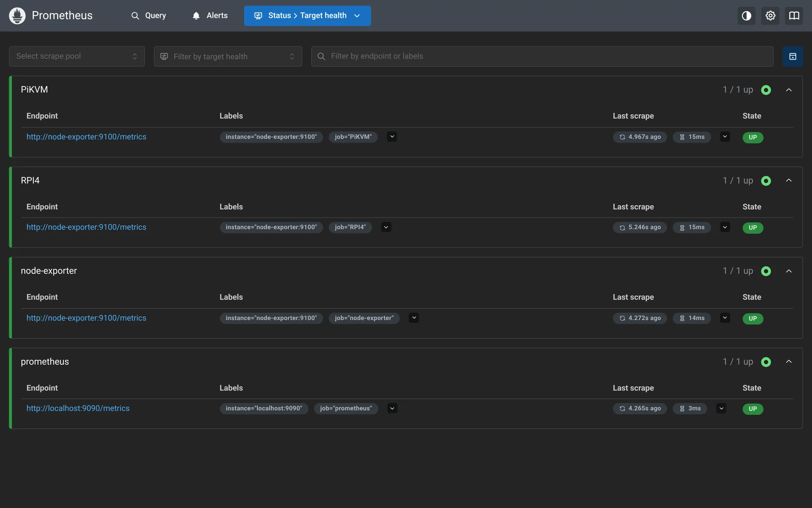
Task: Expand labels for prometheus job target
Action: [392, 408]
